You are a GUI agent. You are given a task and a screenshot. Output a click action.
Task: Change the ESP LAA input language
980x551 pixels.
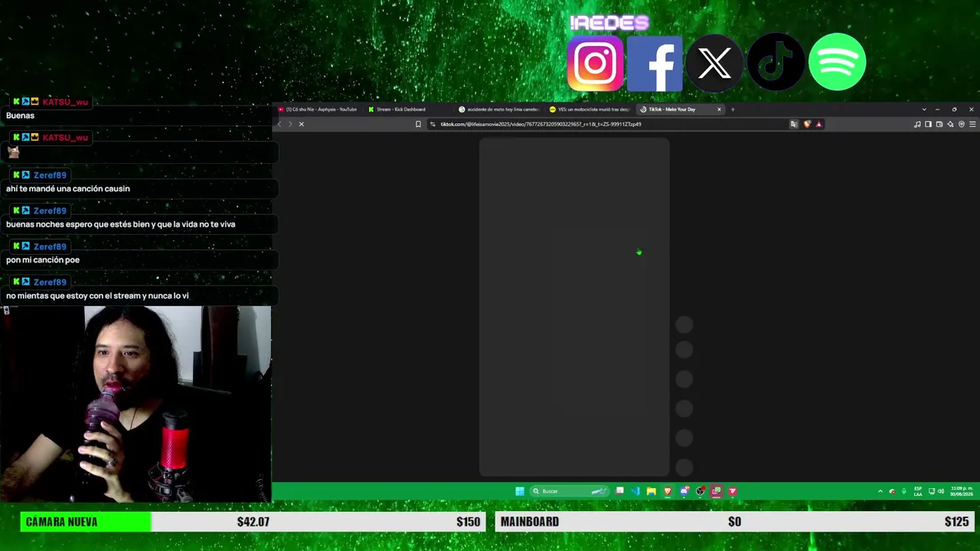point(918,491)
